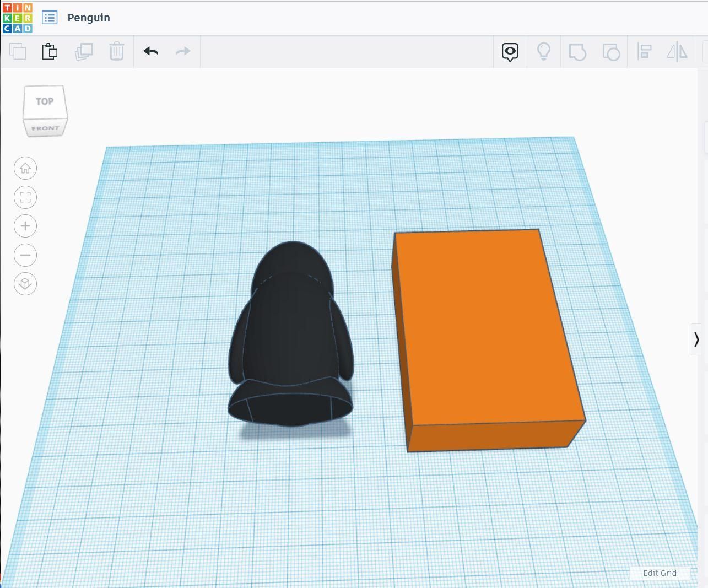Zoom in using the plus icon
Viewport: 708px width, 588px height.
(x=25, y=226)
